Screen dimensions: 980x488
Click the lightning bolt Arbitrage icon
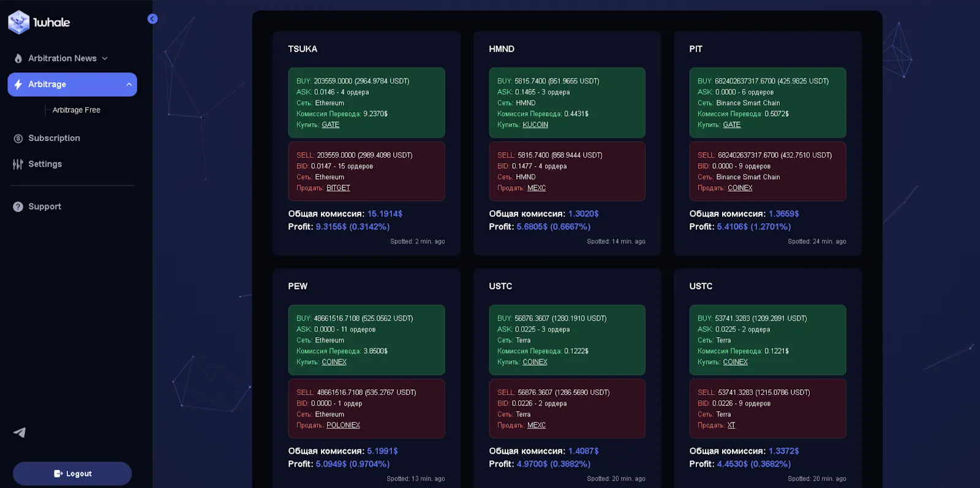tap(18, 85)
